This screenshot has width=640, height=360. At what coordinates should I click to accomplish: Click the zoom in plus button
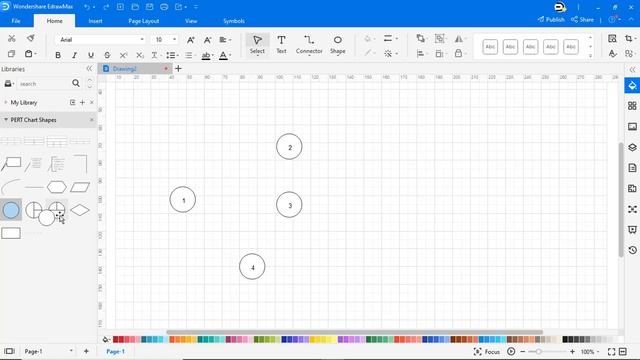tap(572, 351)
